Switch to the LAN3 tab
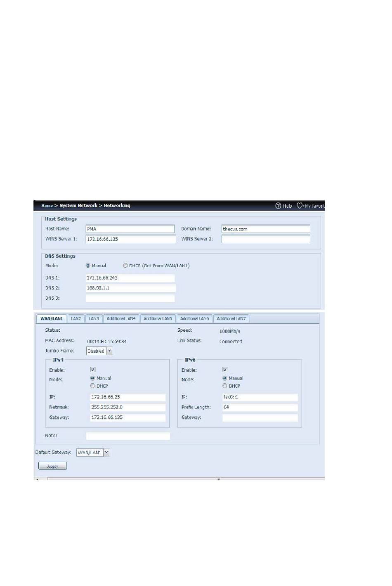This screenshot has height=586, width=392. pyautogui.click(x=94, y=319)
